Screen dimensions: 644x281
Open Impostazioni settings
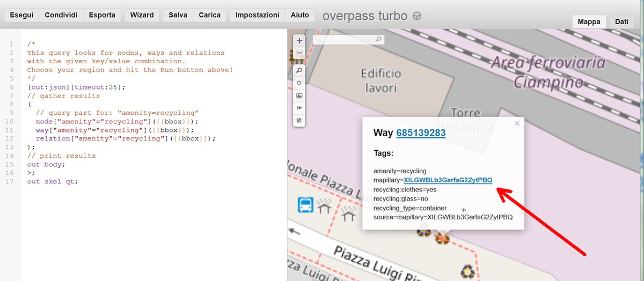tap(257, 15)
